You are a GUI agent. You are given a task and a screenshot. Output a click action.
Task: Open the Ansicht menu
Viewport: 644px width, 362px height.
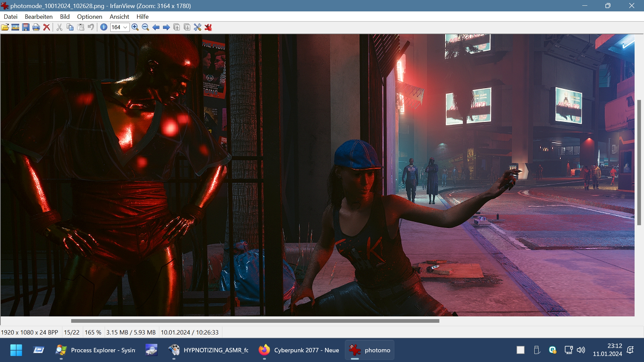tap(119, 16)
